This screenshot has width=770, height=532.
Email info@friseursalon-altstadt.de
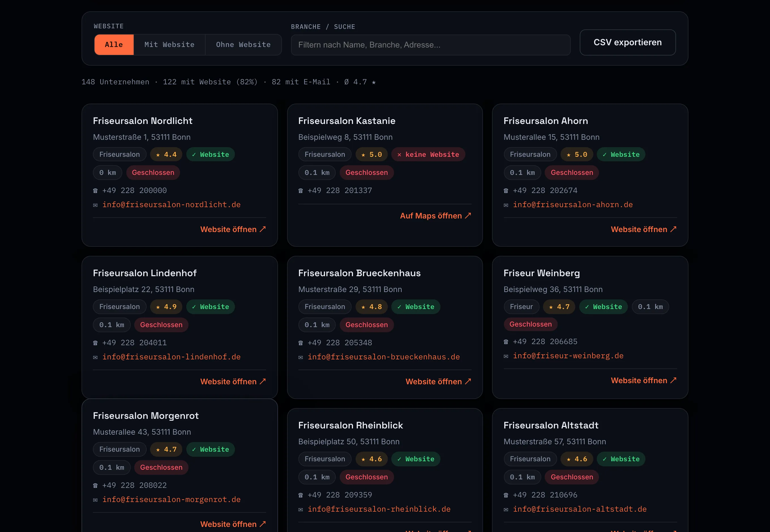tap(580, 509)
